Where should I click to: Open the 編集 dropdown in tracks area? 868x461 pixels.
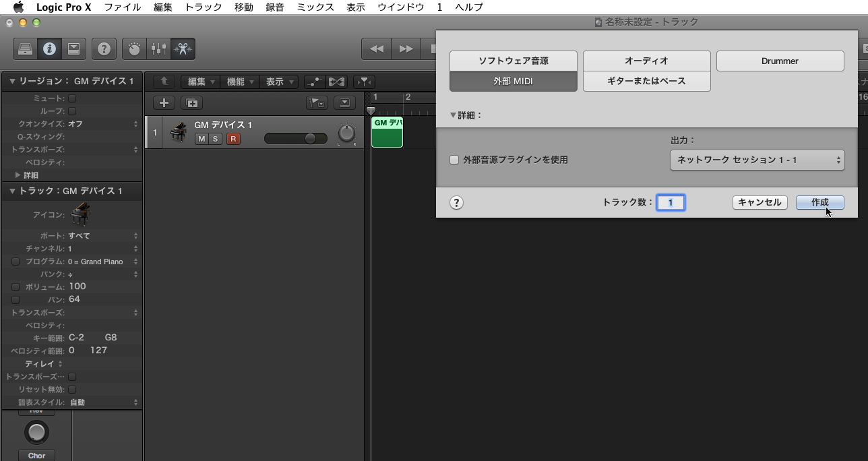click(x=200, y=82)
